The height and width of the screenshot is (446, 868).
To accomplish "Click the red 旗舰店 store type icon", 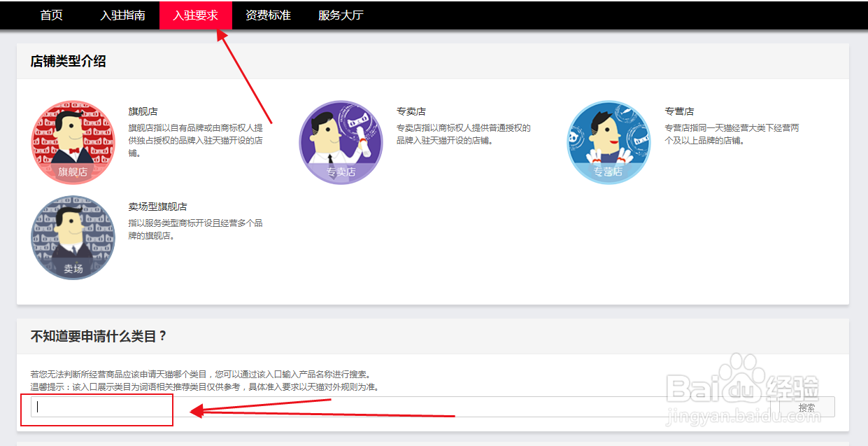I will click(x=73, y=142).
